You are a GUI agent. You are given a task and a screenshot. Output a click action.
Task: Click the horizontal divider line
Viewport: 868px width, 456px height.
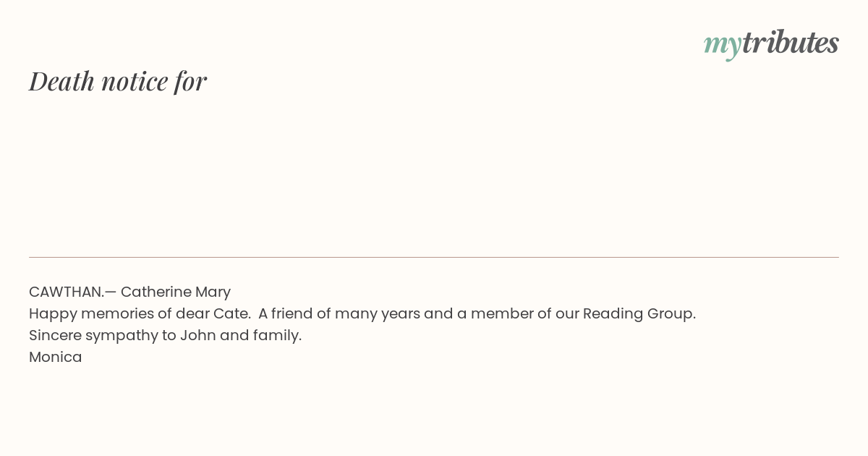434,257
